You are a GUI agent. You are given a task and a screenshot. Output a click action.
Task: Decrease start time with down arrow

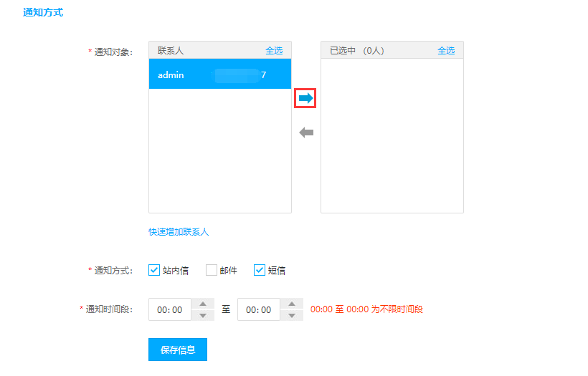203,315
